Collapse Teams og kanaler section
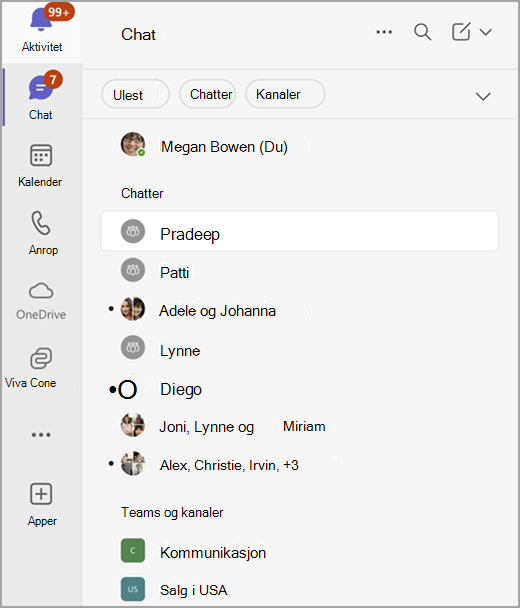 pos(172,512)
